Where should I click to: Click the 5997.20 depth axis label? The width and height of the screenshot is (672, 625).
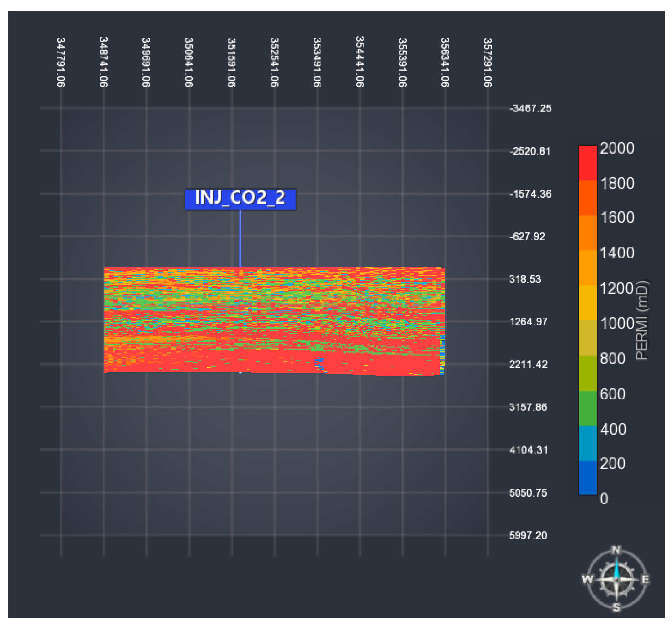pyautogui.click(x=528, y=535)
